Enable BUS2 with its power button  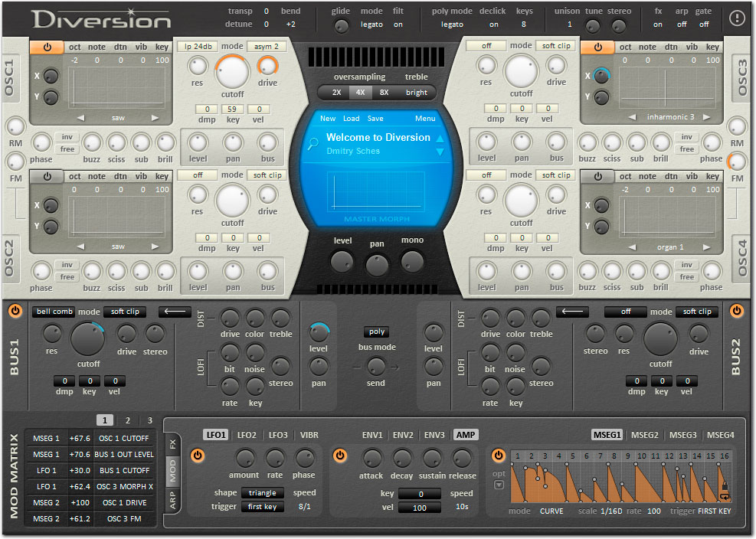tap(737, 311)
